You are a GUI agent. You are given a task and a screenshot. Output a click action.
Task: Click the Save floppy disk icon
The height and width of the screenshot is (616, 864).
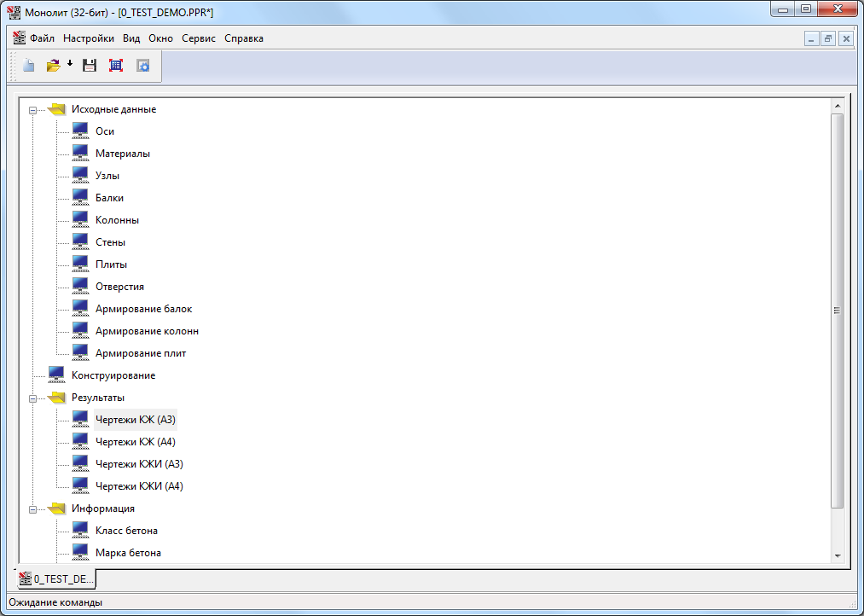[x=89, y=66]
